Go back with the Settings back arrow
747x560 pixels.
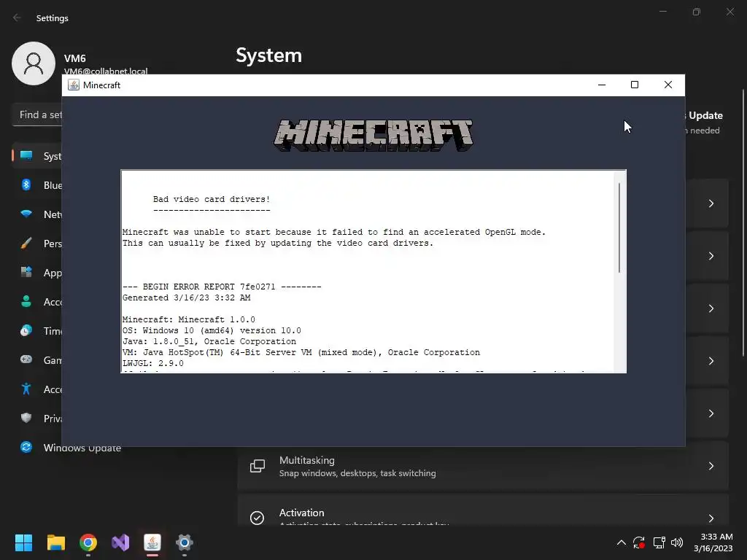[18, 17]
